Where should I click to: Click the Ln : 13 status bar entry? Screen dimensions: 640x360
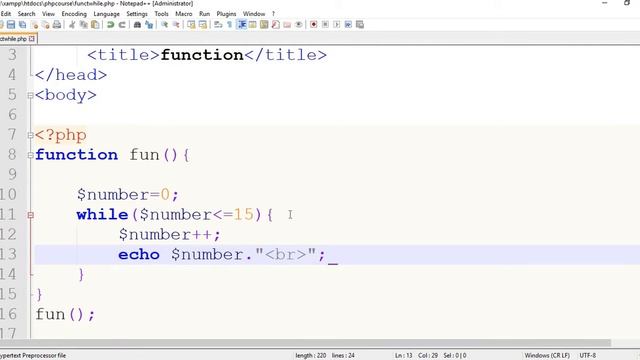pyautogui.click(x=404, y=356)
